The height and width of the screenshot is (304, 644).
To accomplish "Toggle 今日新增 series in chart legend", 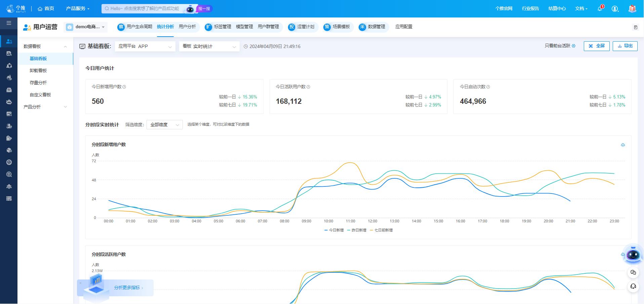I will pyautogui.click(x=334, y=230).
